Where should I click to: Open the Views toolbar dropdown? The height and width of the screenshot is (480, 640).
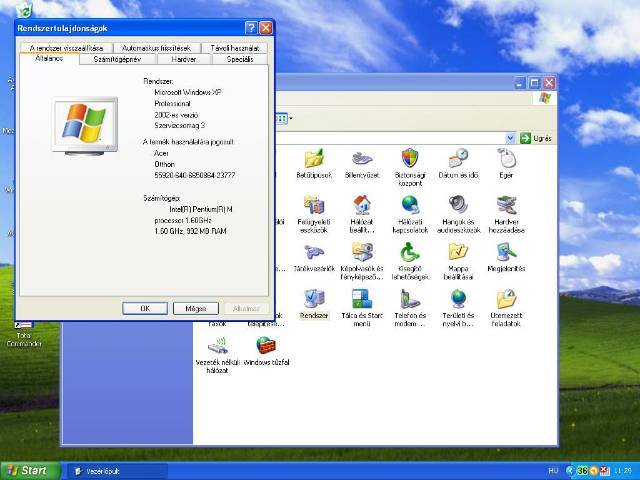pyautogui.click(x=289, y=118)
